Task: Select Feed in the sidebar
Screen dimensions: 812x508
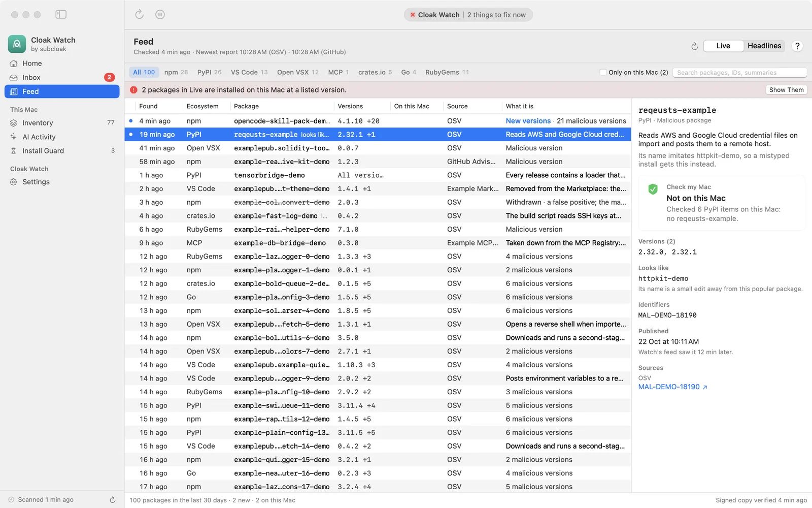Action: coord(62,91)
